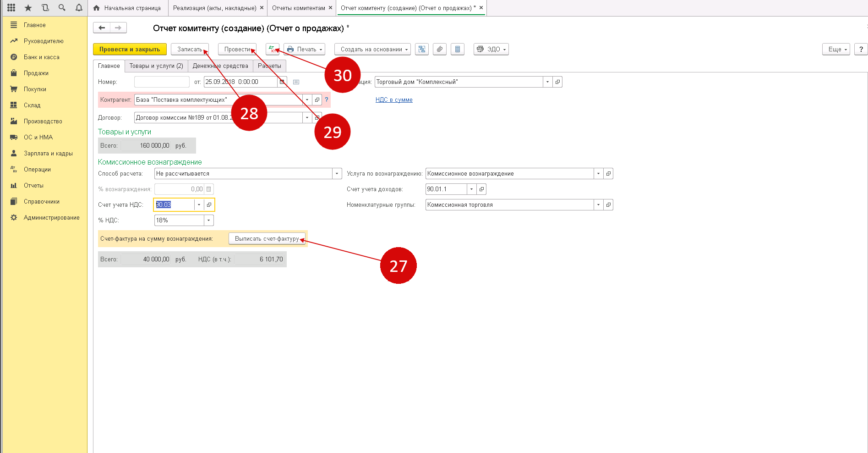
Task: Open Продажи section in sidebar
Action: point(36,73)
